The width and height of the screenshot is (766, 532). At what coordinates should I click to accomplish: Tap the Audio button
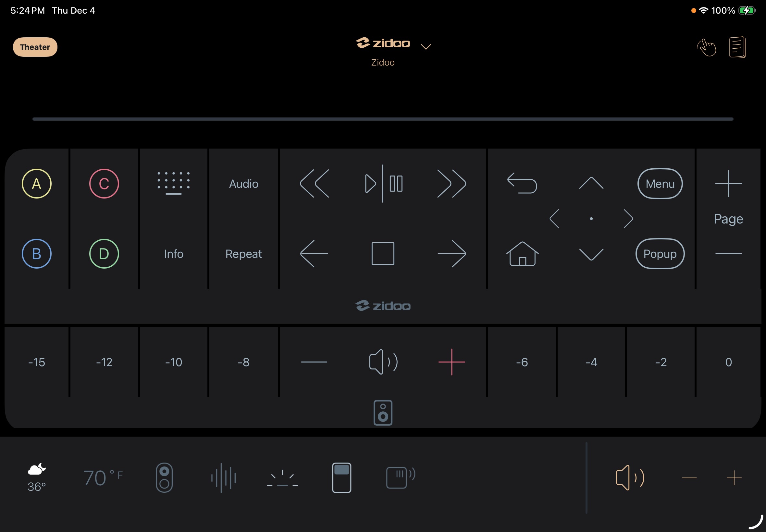(243, 184)
